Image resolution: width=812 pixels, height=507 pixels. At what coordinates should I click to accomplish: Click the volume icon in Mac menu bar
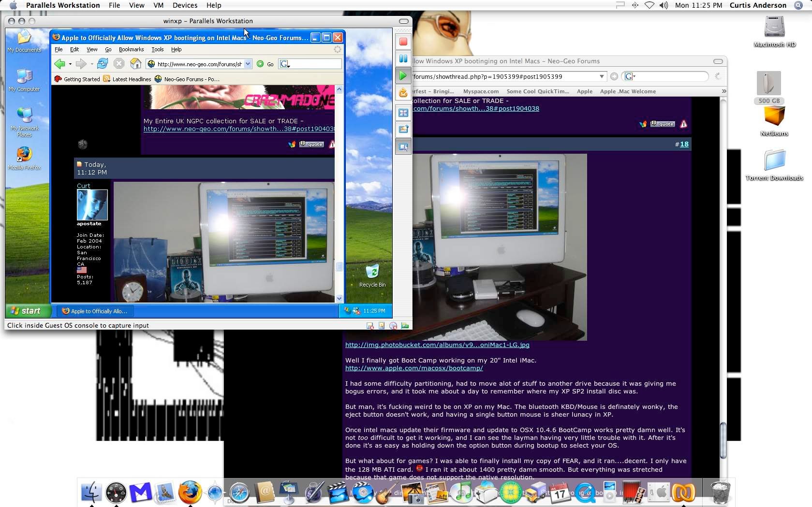tap(664, 5)
